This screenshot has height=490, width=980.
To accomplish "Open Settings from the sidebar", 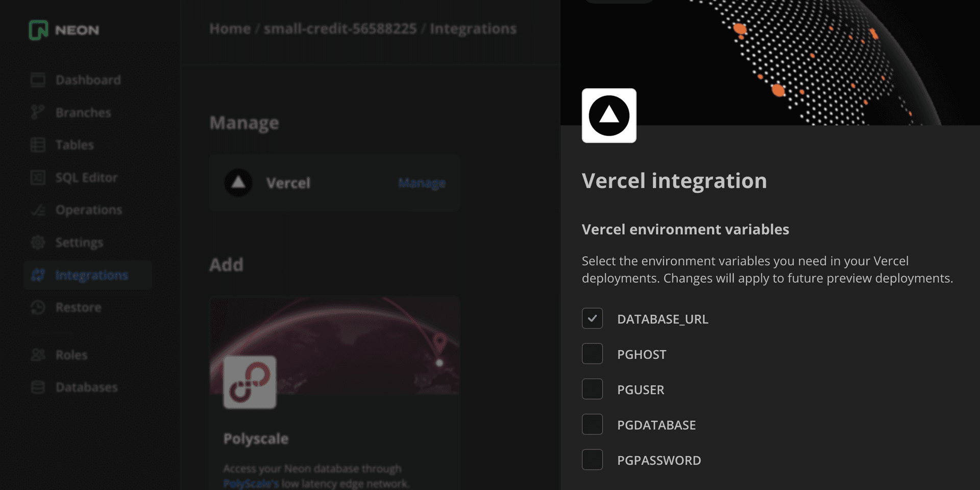I will [x=88, y=242].
